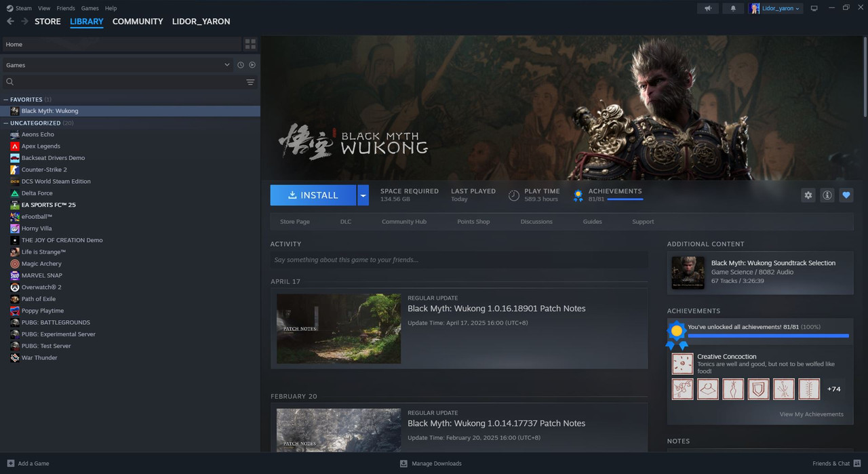
Task: Switch to the COMMUNITY tab
Action: (x=138, y=22)
